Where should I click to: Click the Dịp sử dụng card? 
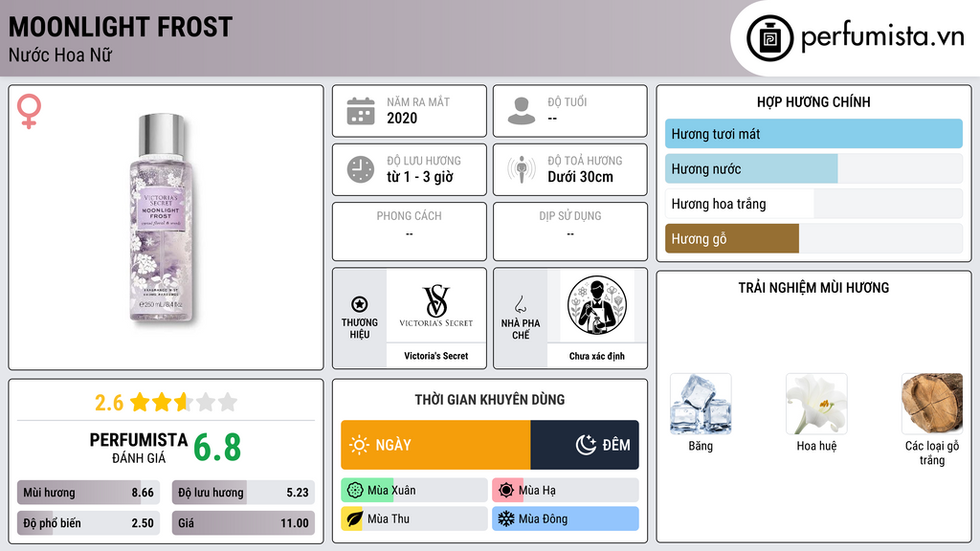pyautogui.click(x=570, y=231)
